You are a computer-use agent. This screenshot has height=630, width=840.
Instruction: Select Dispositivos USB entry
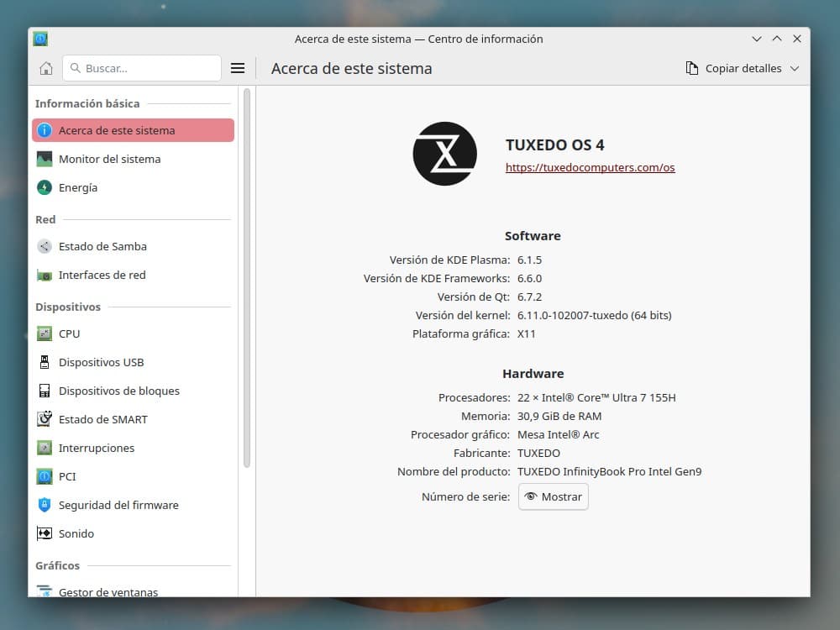[x=133, y=362]
